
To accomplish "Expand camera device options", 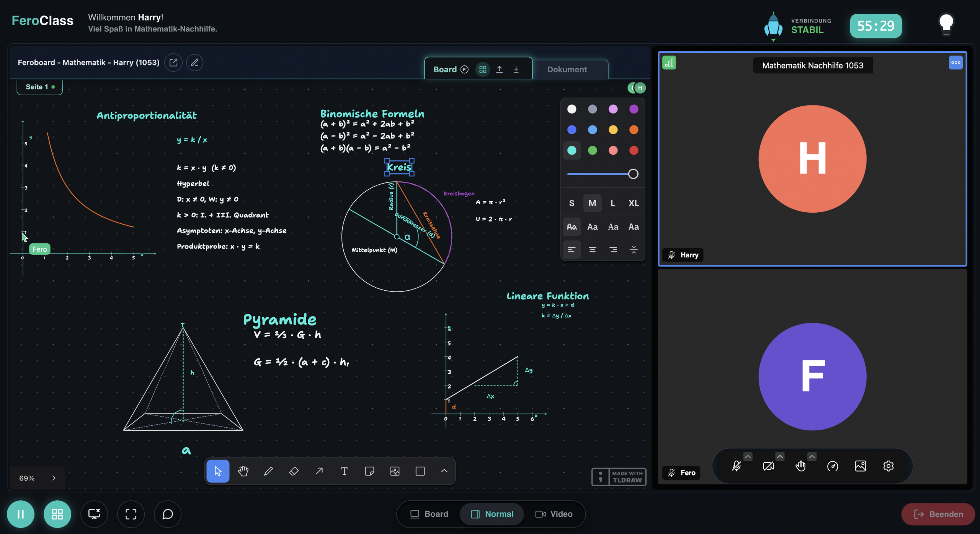I will (780, 457).
